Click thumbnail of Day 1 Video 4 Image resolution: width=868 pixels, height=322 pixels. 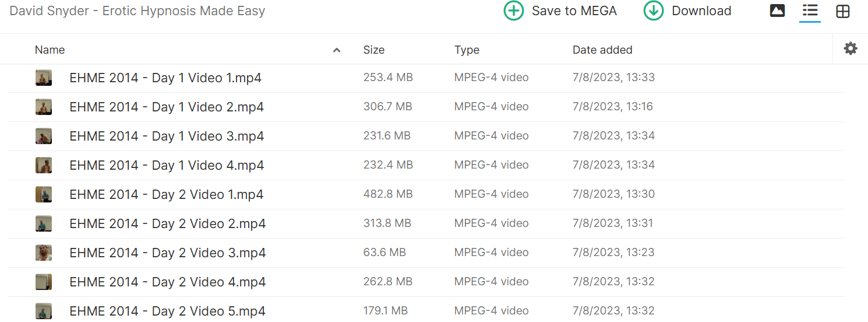click(44, 165)
